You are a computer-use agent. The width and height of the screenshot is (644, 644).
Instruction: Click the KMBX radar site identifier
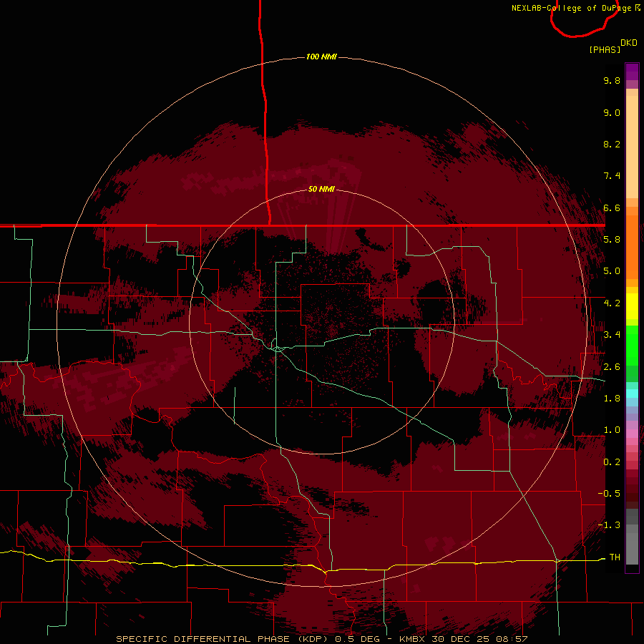[412, 639]
